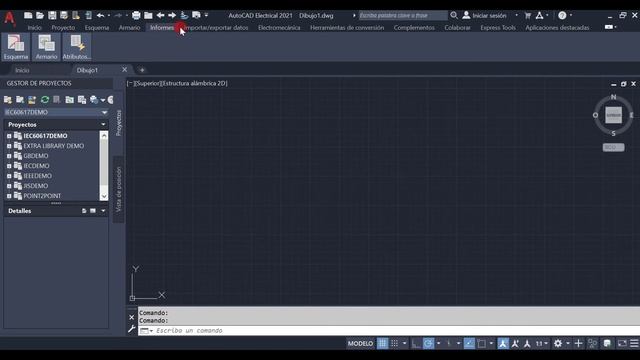Go to previous project drawing arrow

160,16
